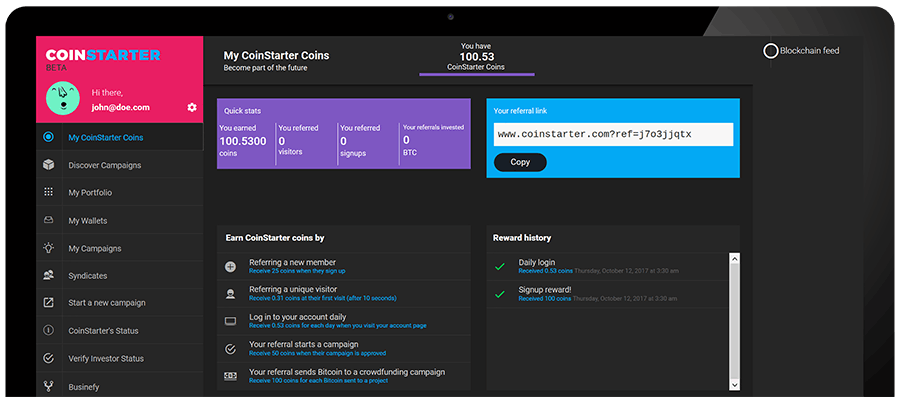
Task: Click the check icon for referral starts campaign
Action: pos(230,349)
